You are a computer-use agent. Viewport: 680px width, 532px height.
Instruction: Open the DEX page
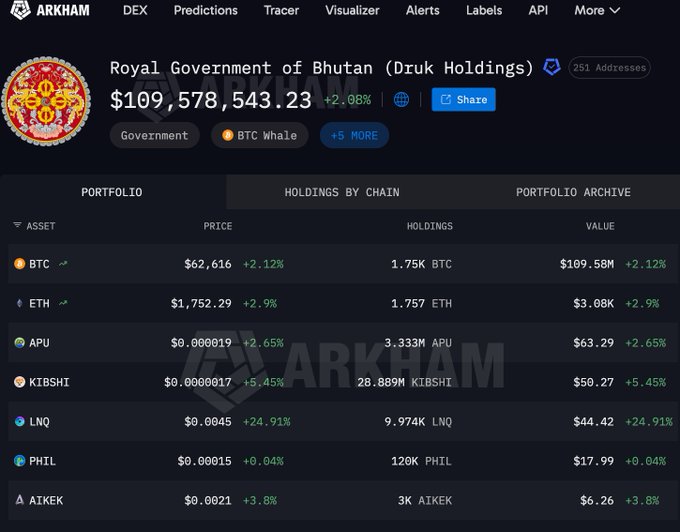(135, 10)
